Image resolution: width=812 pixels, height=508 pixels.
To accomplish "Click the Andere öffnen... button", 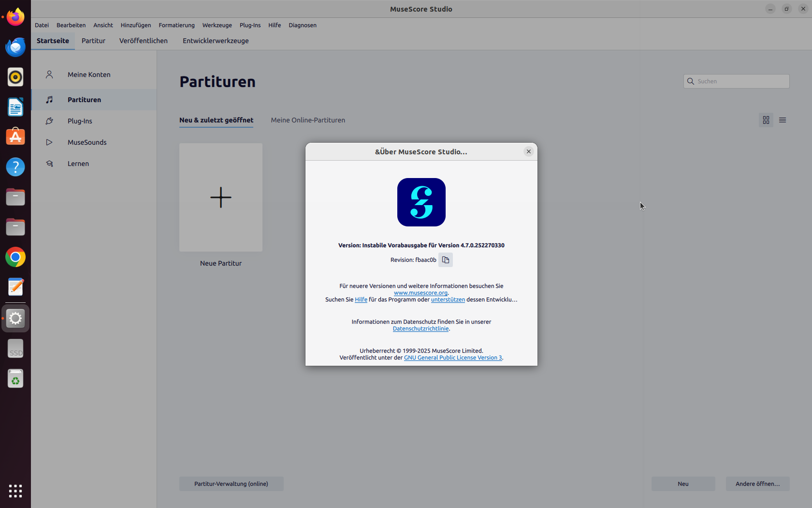I will pyautogui.click(x=757, y=484).
